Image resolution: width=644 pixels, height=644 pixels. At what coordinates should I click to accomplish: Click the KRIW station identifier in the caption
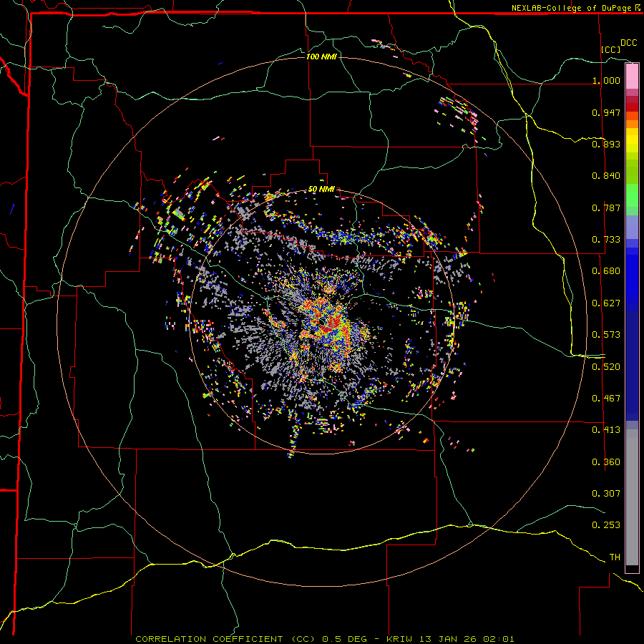point(399,639)
